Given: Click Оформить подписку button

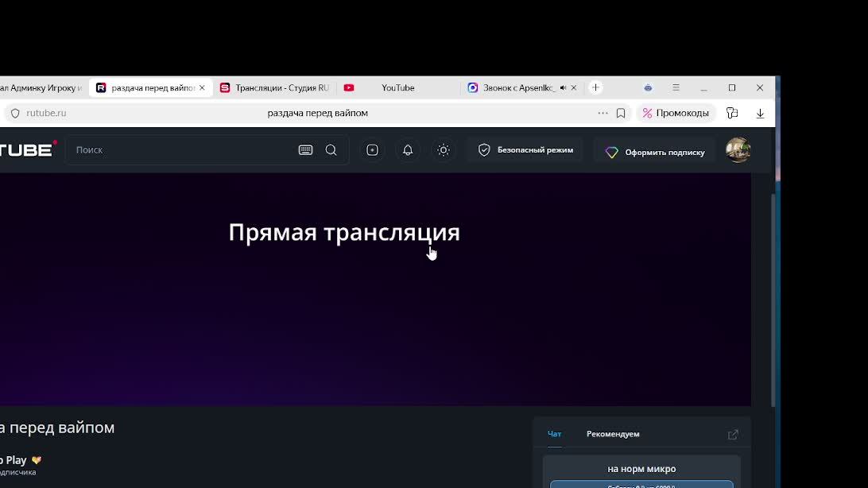Looking at the screenshot, I should (655, 152).
